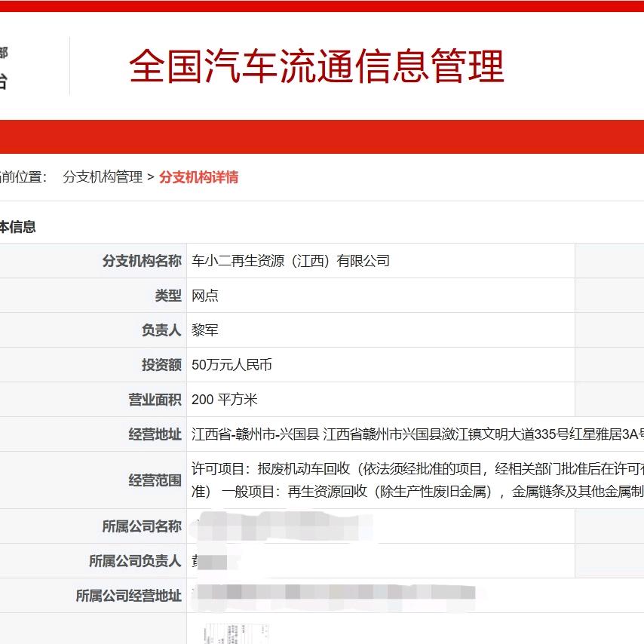644x644 pixels.
Task: Click the 营业面积 field label
Action: 155,399
